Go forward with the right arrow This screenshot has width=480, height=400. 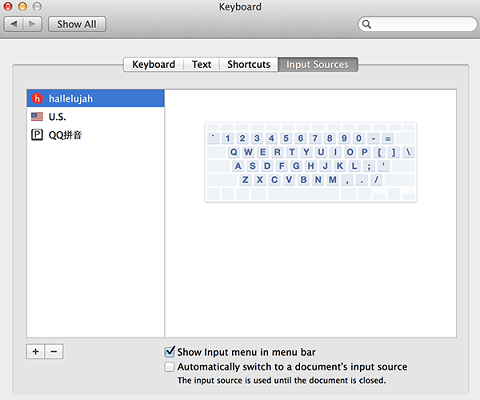[32, 24]
